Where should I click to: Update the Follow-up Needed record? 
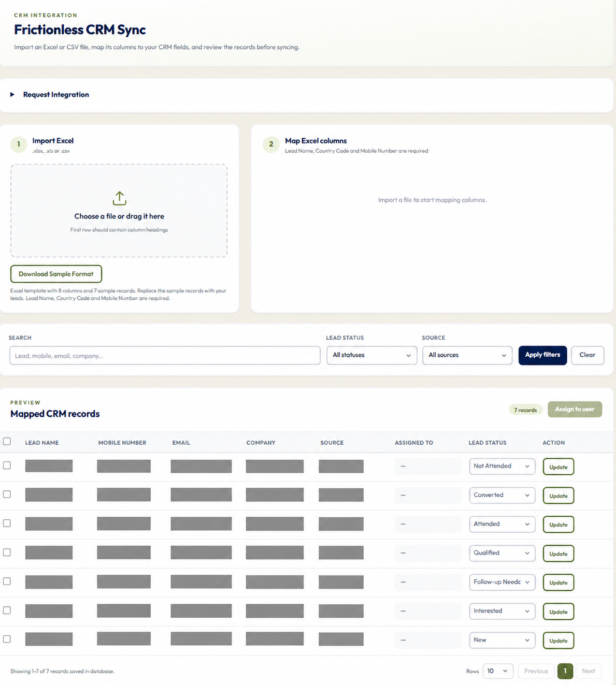[x=558, y=583]
